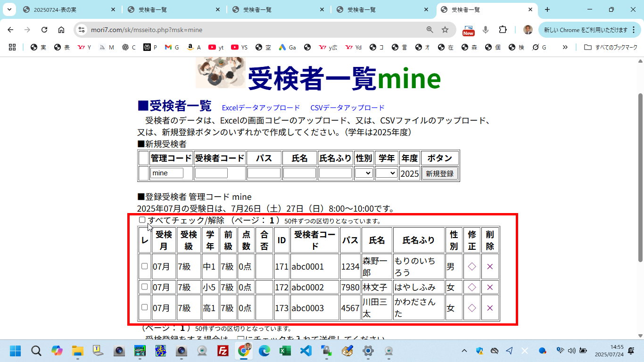Click the zoom magnifier in address bar

point(429,30)
